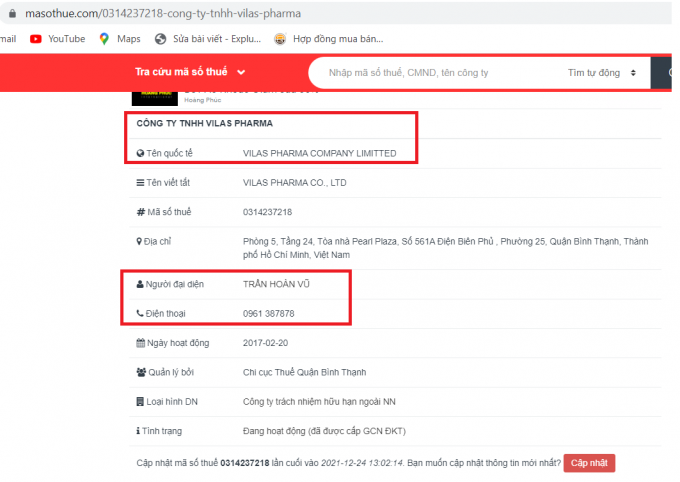Click the list icon beside 'Tên viết tắt'

coord(140,183)
